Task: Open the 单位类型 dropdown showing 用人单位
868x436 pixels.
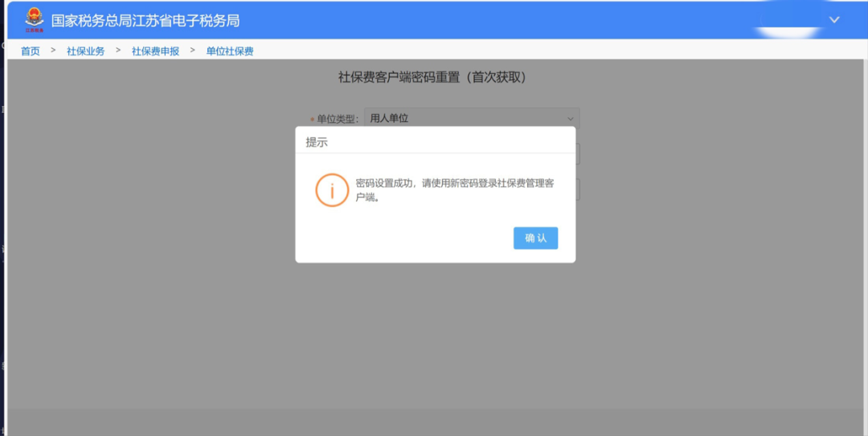Action: pyautogui.click(x=471, y=118)
